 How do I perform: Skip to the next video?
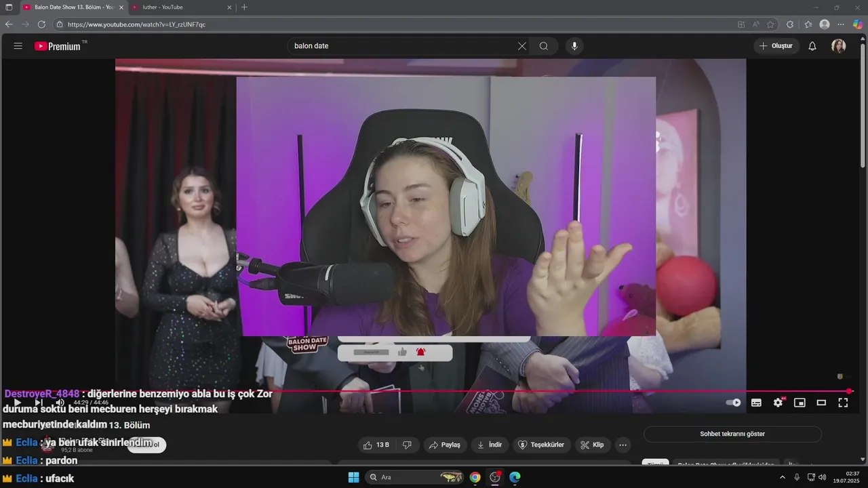(x=39, y=403)
